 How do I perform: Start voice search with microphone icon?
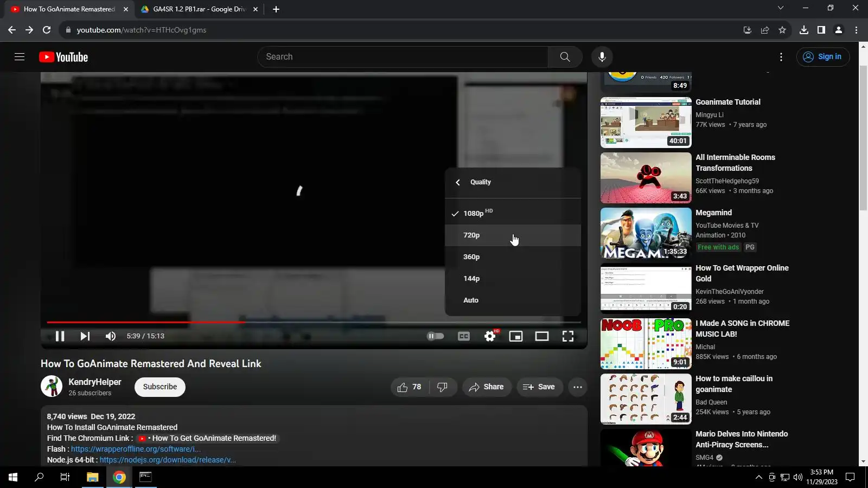pos(602,57)
